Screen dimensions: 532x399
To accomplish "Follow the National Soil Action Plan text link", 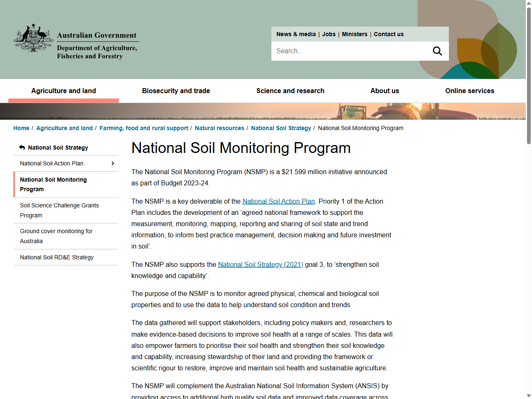I will (x=278, y=201).
